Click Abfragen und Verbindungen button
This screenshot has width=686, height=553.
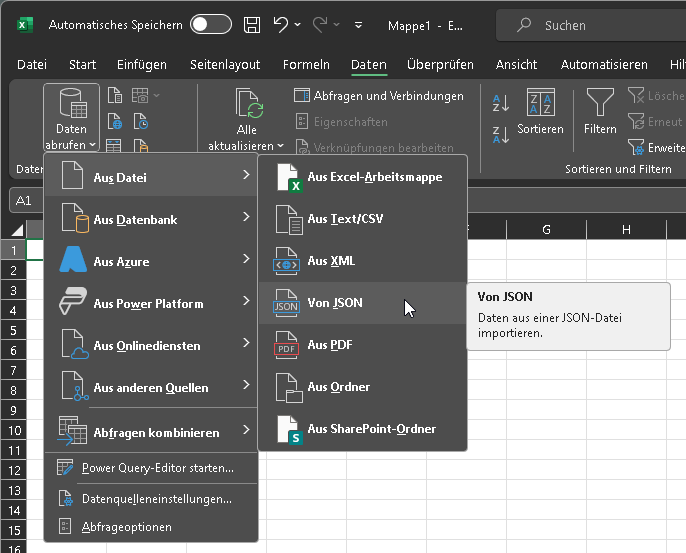click(379, 96)
